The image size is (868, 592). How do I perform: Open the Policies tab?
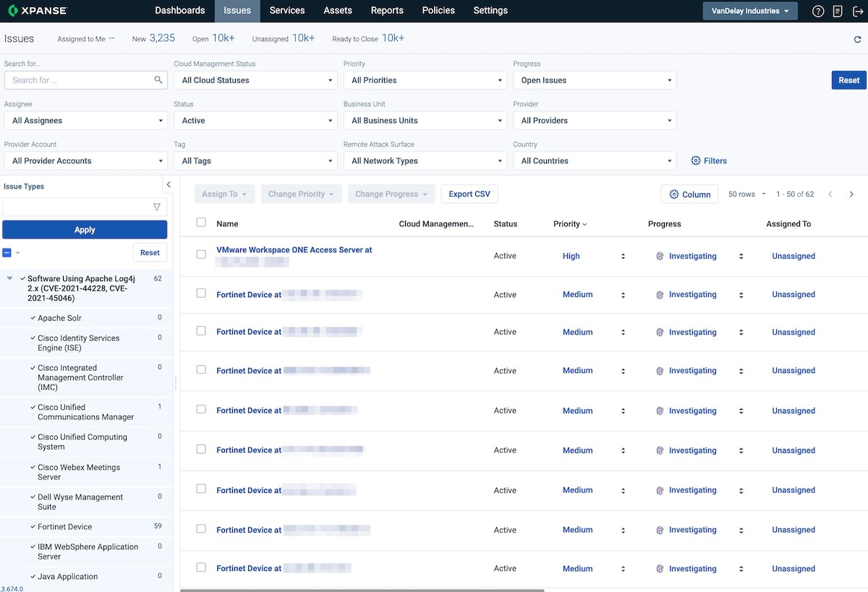(x=438, y=11)
